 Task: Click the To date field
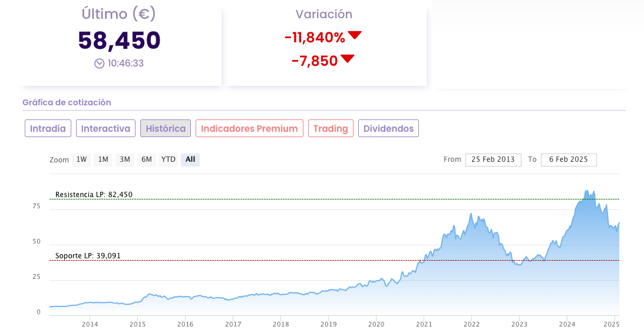[x=568, y=159]
